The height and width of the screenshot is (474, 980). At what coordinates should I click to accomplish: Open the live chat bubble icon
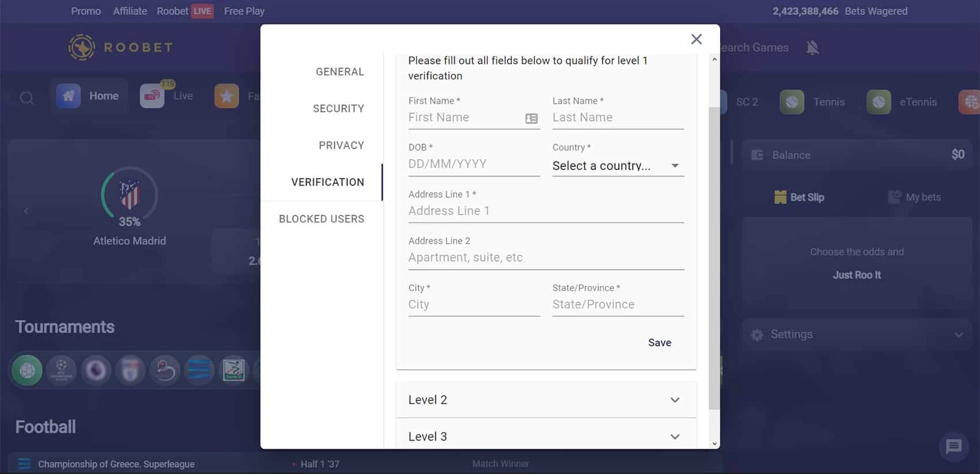pyautogui.click(x=954, y=446)
